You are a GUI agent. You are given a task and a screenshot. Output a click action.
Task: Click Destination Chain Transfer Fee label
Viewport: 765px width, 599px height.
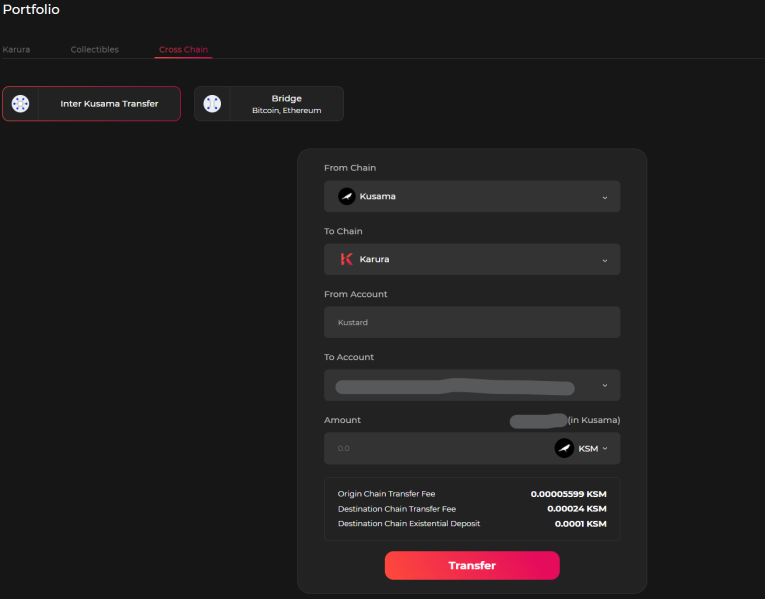coord(397,509)
